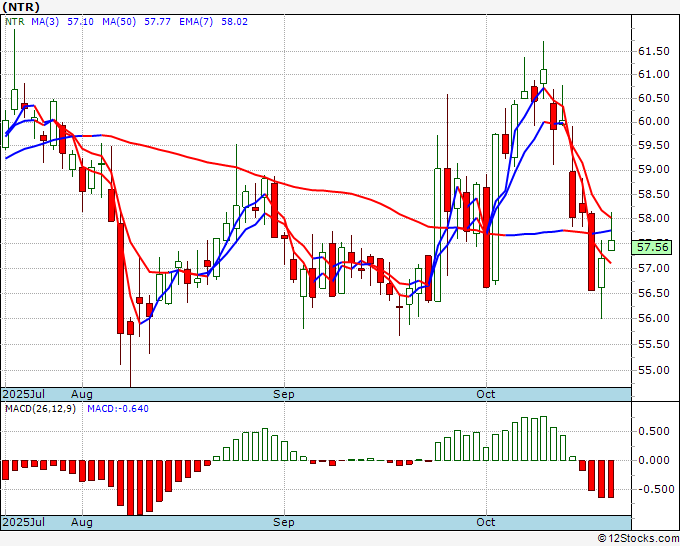Click the MACD -0.500 axis label

(x=657, y=489)
